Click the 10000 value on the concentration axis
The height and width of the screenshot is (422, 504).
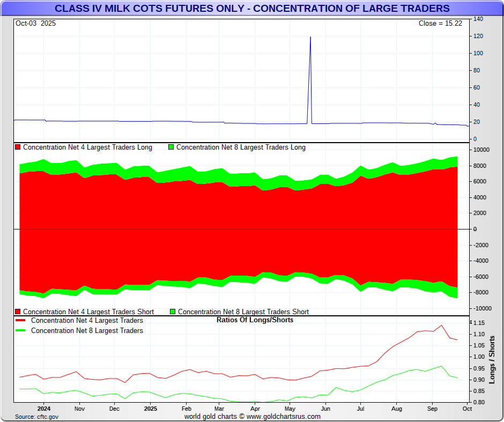tap(481, 150)
